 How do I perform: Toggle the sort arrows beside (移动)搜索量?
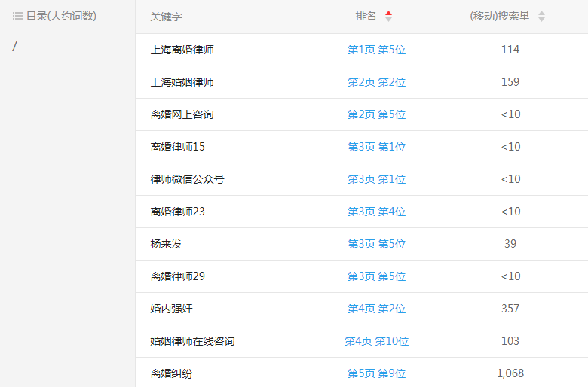coord(541,17)
